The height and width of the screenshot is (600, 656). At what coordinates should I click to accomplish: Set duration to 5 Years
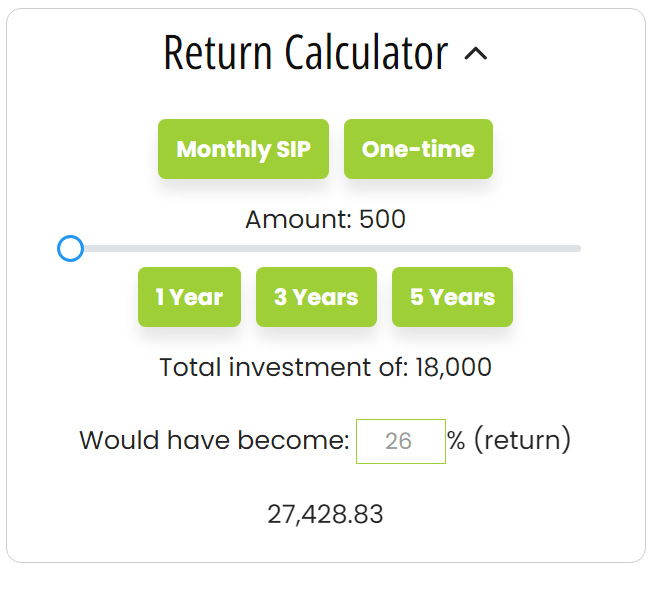click(x=452, y=297)
